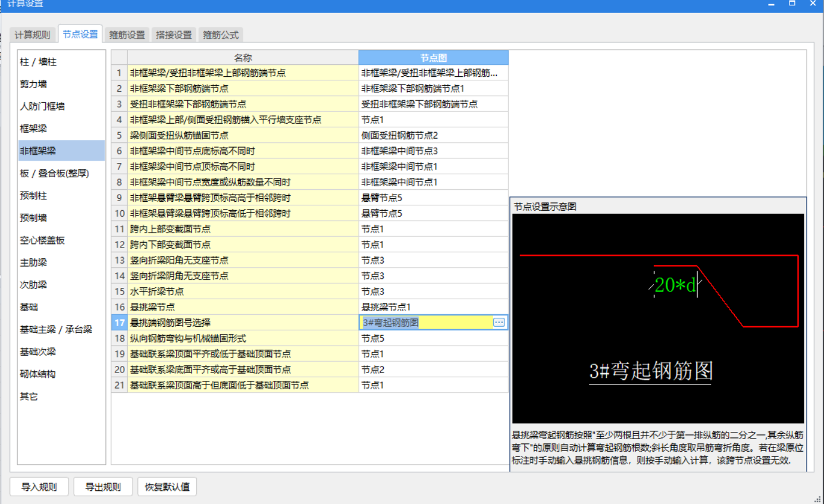Click the 侧面受扭钢筋节点2 cell

point(433,135)
